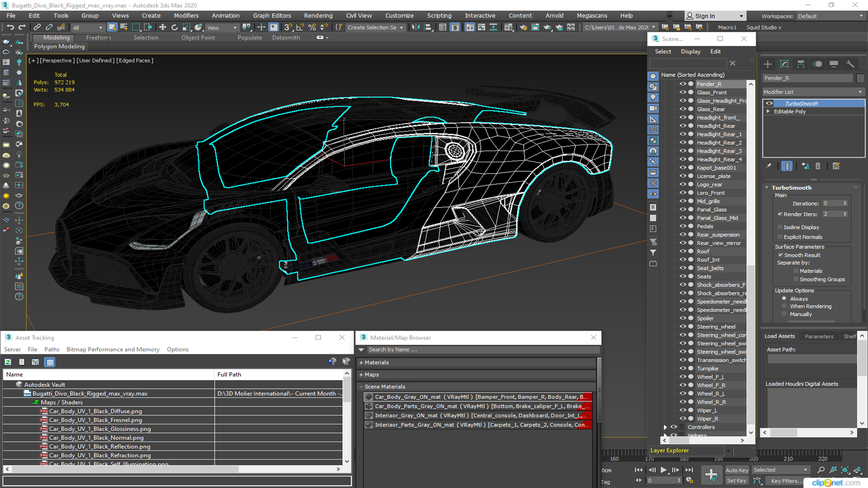Click Remove modifier trash icon
Viewport: 868px width, 488px height.
point(818,166)
